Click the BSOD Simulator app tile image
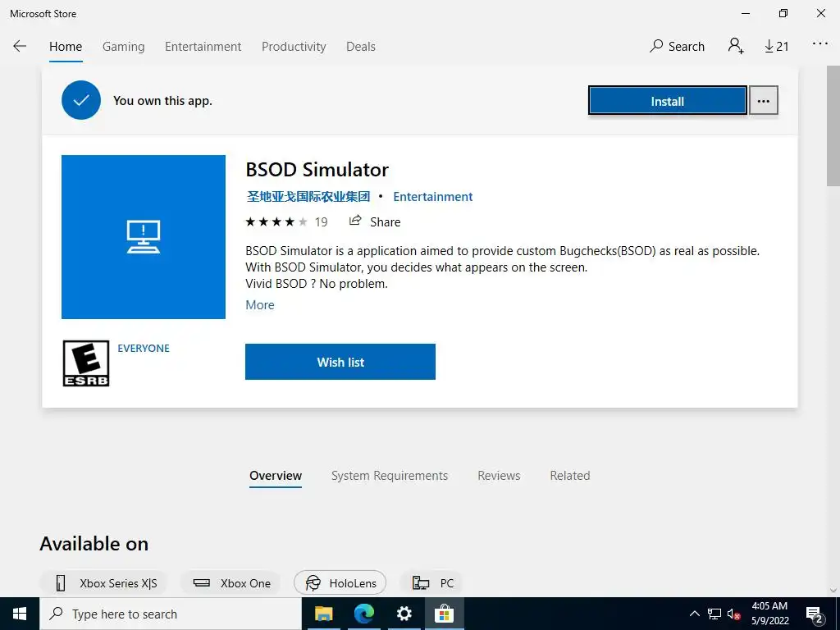 pyautogui.click(x=144, y=237)
